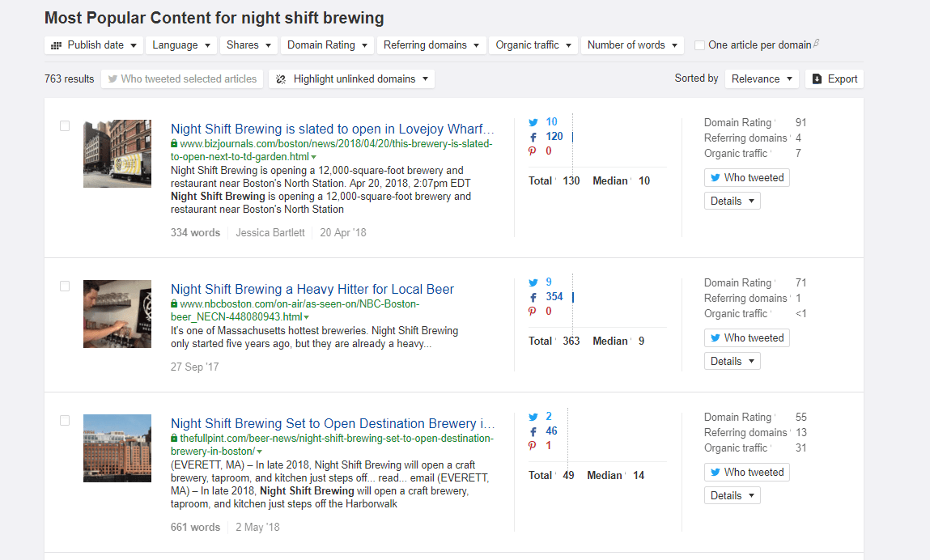Click the beta mark beside One article per domain
Screen dimensions: 930x560
click(x=816, y=43)
